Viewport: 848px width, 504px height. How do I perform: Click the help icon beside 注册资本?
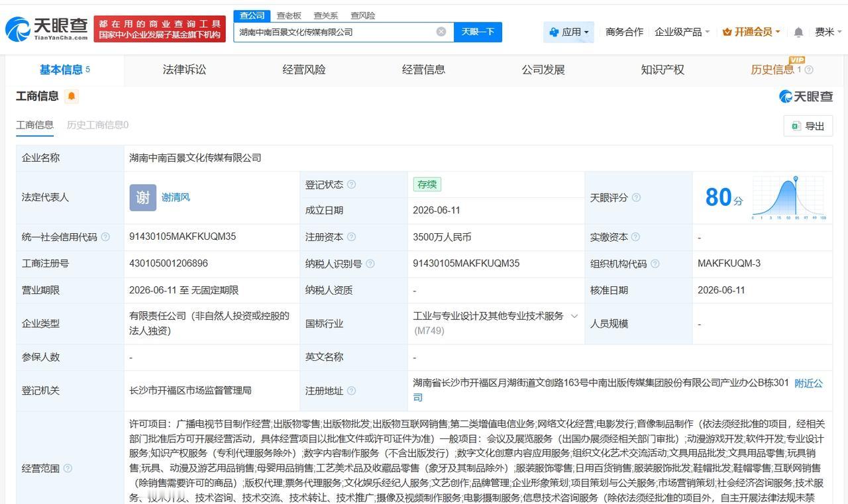[x=351, y=237]
